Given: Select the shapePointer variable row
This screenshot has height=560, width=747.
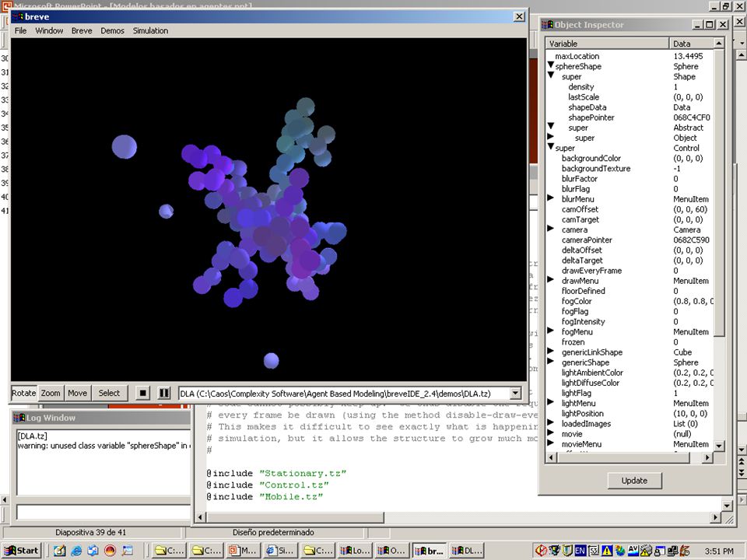Looking at the screenshot, I should (x=630, y=117).
